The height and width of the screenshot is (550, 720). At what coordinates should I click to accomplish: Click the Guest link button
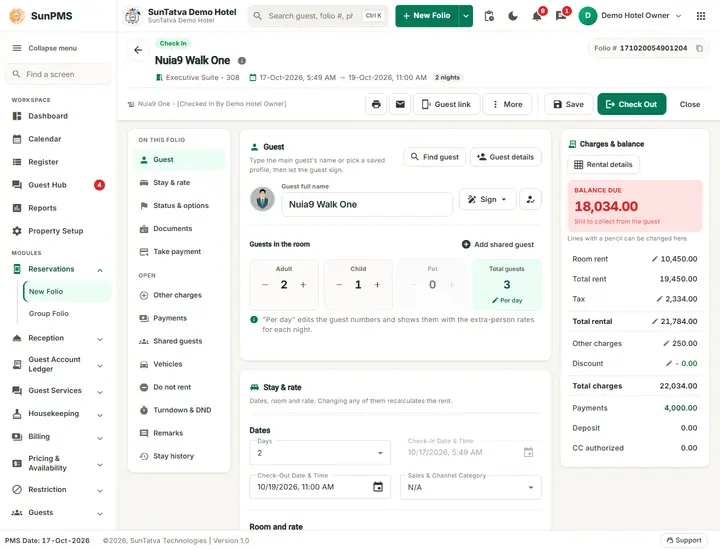click(446, 104)
